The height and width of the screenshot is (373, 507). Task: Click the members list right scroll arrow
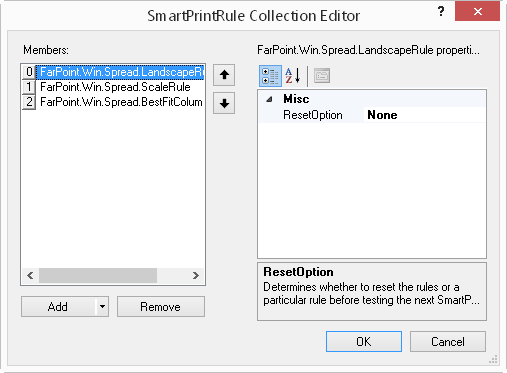[196, 275]
